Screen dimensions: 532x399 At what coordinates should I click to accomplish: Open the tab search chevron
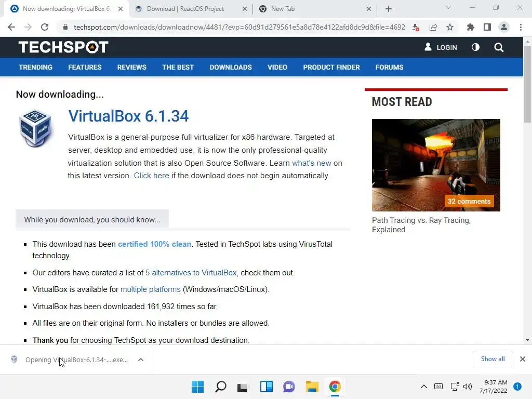click(448, 7)
